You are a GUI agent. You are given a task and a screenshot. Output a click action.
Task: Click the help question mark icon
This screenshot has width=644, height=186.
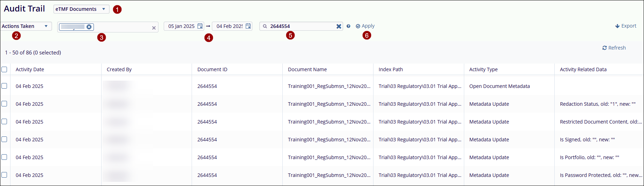coord(348,26)
